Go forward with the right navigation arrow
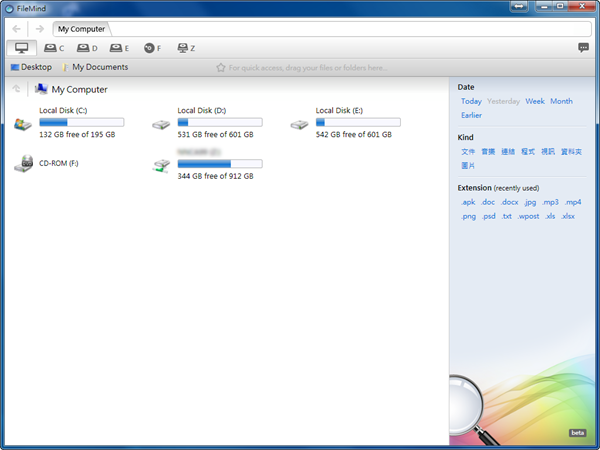 click(39, 29)
